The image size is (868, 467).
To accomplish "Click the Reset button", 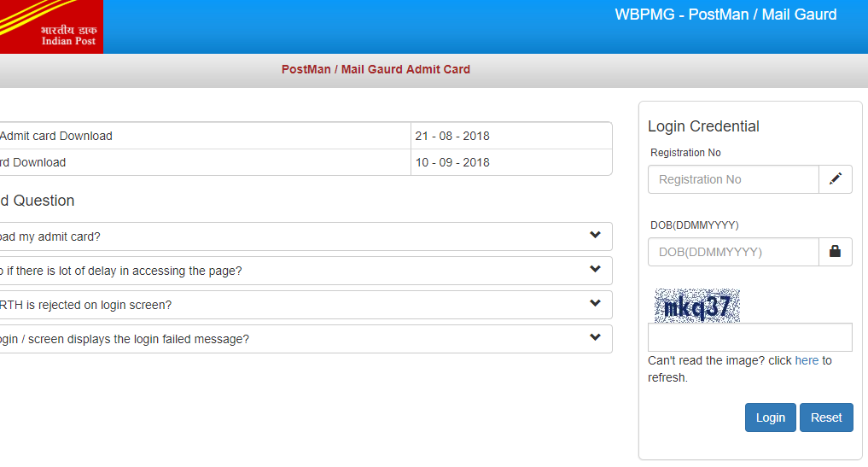I will [x=826, y=417].
